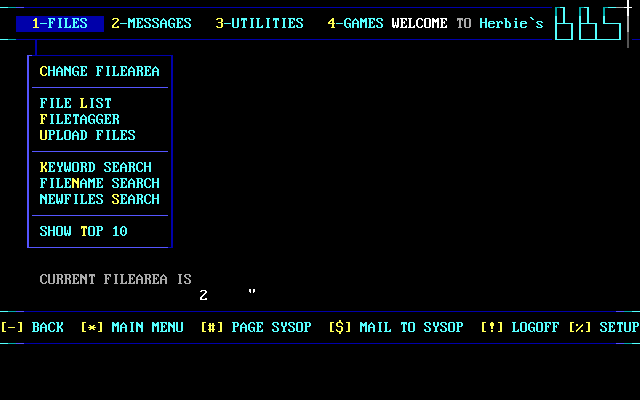Start FILENAME SEARCH
Image resolution: width=640 pixels, height=400 pixels.
pyautogui.click(x=100, y=183)
